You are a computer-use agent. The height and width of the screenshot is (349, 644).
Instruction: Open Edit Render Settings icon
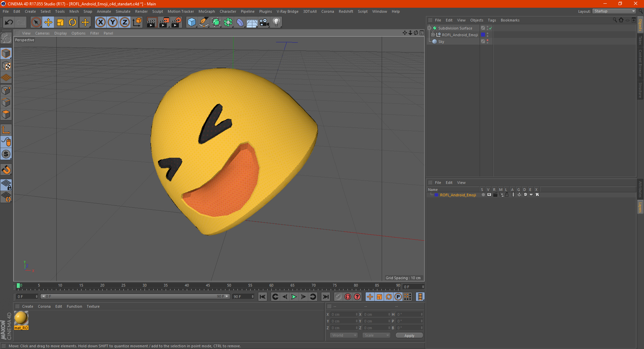point(176,22)
